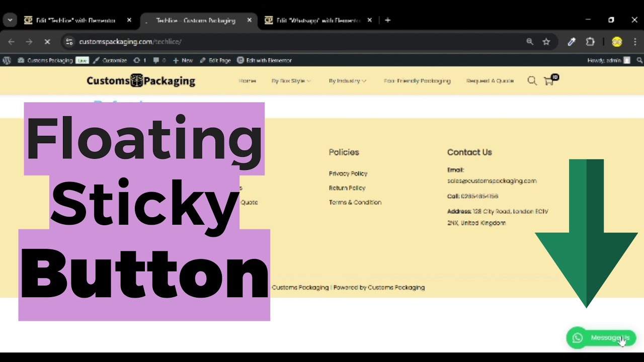Expand the By Industry menu
The height and width of the screenshot is (362, 644).
coord(348,81)
